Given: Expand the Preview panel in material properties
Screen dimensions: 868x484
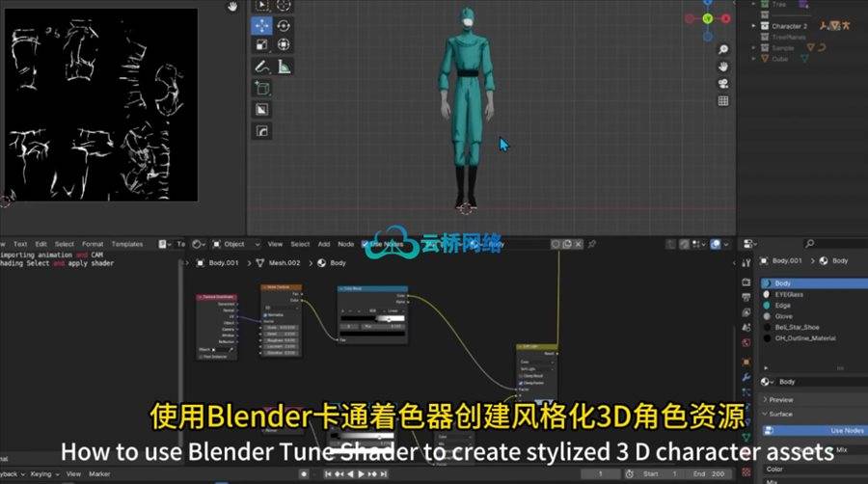Looking at the screenshot, I should (779, 399).
